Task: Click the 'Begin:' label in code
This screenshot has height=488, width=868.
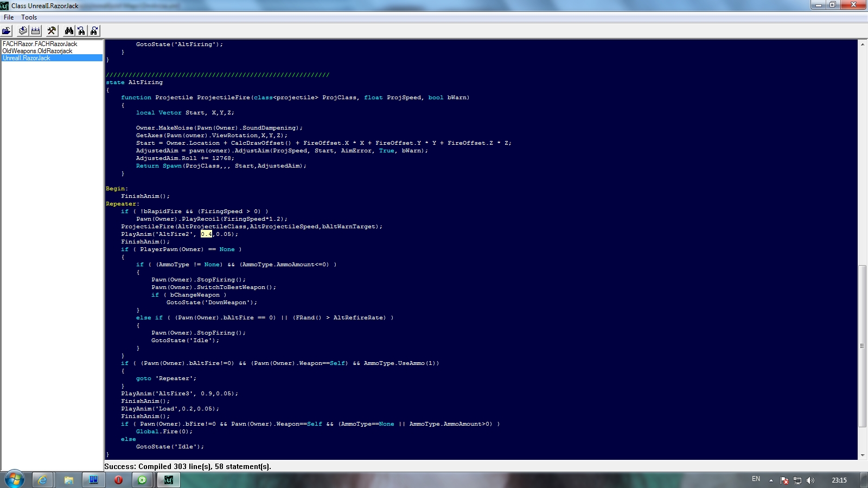Action: (x=117, y=189)
